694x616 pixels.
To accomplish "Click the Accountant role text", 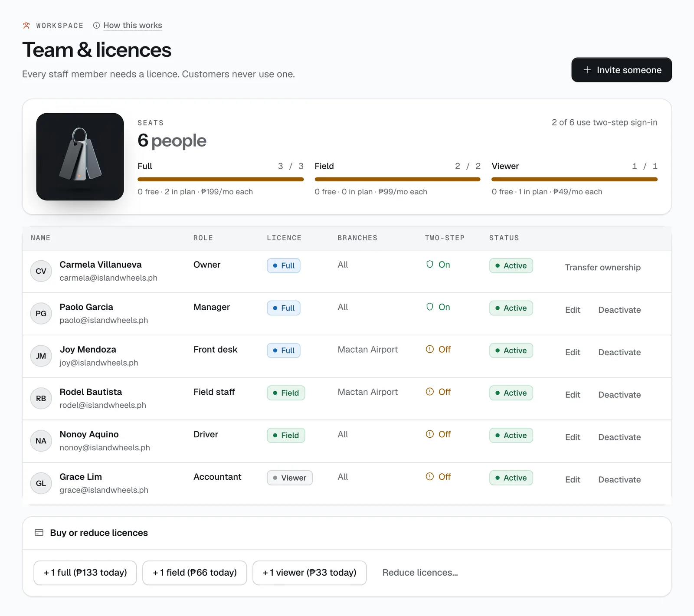I will click(x=217, y=477).
